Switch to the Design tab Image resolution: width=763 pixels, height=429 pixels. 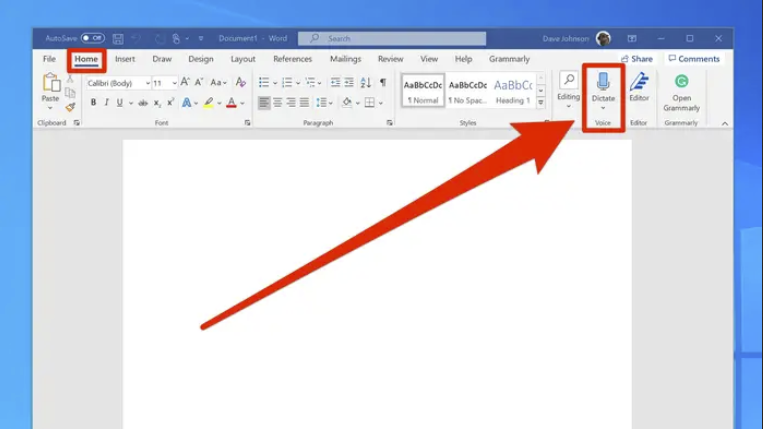[x=200, y=59]
